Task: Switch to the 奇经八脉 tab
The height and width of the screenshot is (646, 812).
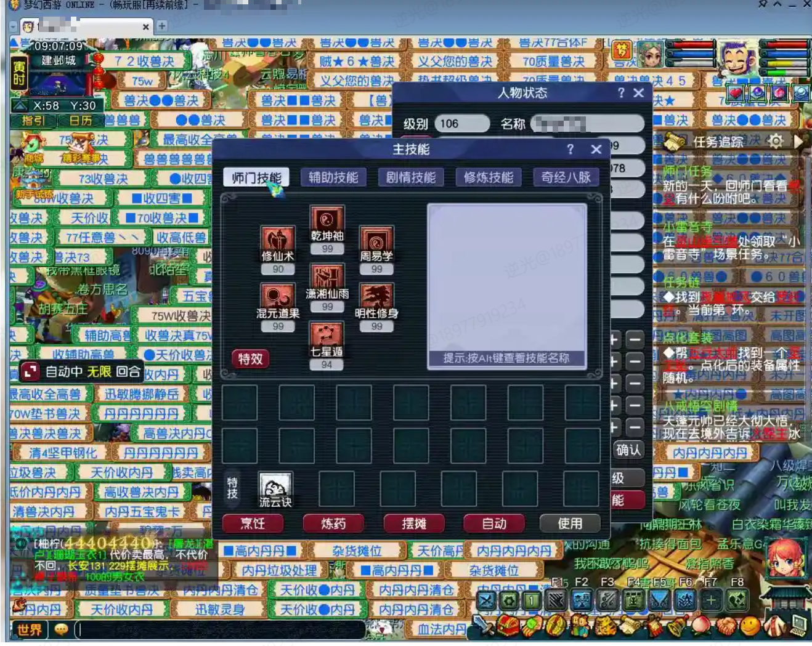Action: coord(566,178)
